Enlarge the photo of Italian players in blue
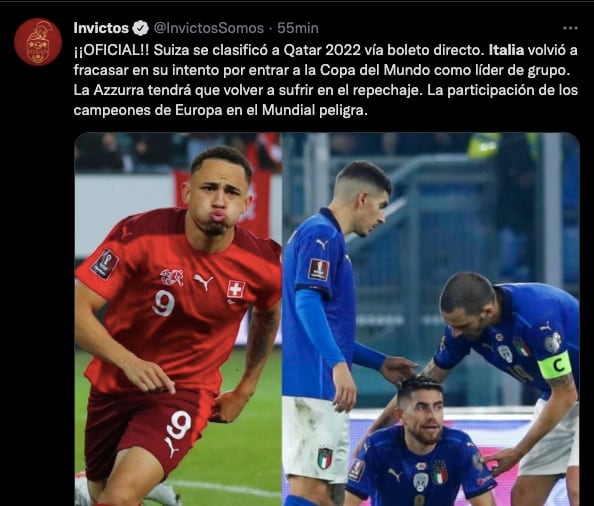Image resolution: width=594 pixels, height=506 pixels. (x=431, y=319)
